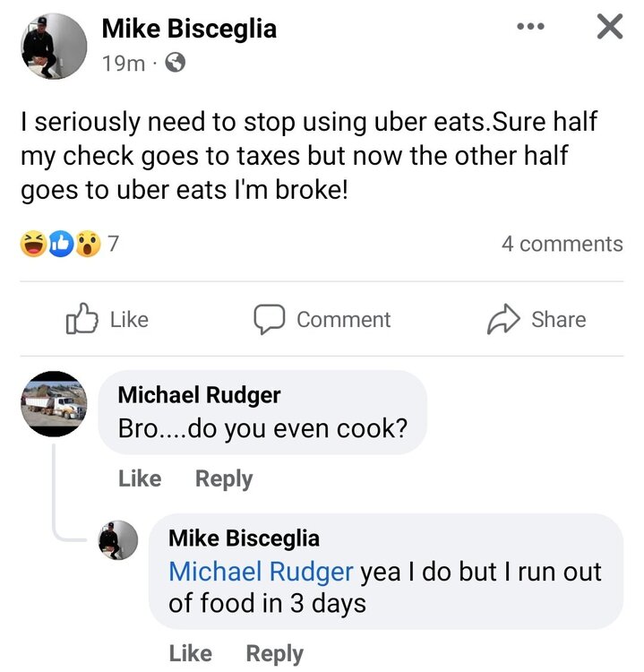Expand the 4 comments list
The image size is (644, 672).
pos(562,244)
